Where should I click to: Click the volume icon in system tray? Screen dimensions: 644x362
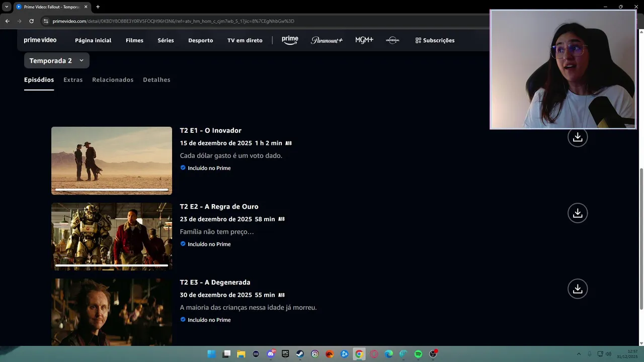pos(608,354)
